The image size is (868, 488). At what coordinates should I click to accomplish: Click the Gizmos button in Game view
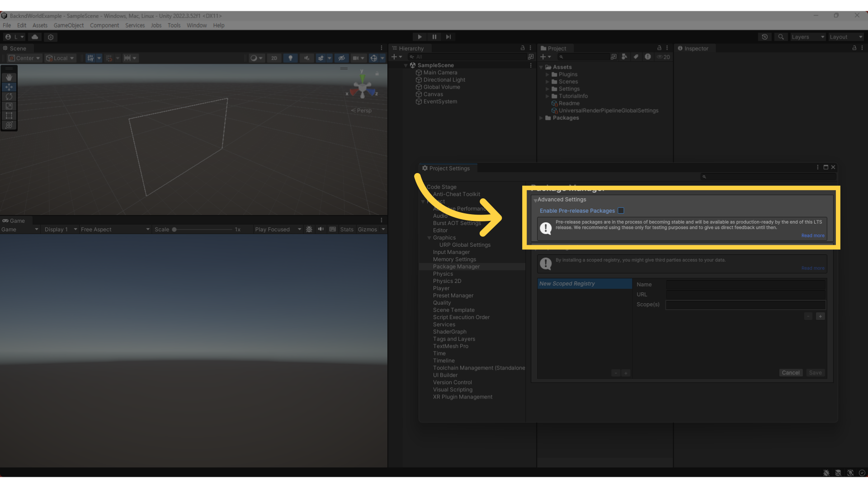click(367, 229)
